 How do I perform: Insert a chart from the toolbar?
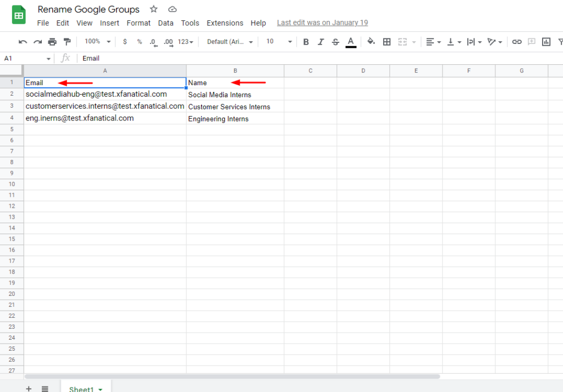tap(545, 42)
